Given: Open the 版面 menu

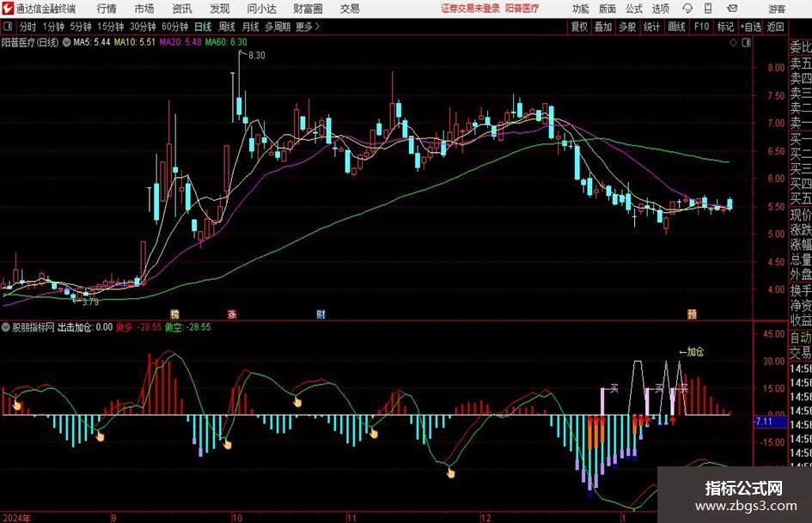Looking at the screenshot, I should tap(607, 9).
